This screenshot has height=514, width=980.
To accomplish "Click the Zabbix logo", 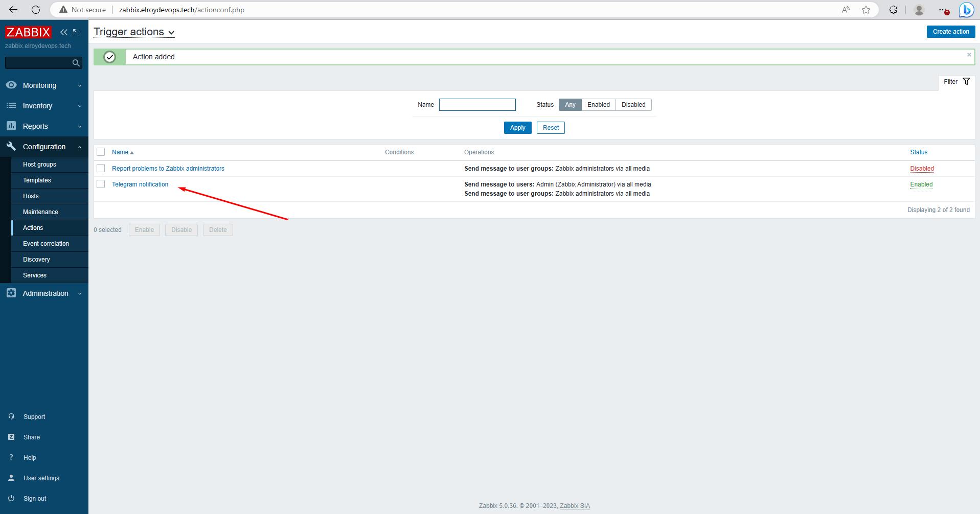I will point(28,32).
